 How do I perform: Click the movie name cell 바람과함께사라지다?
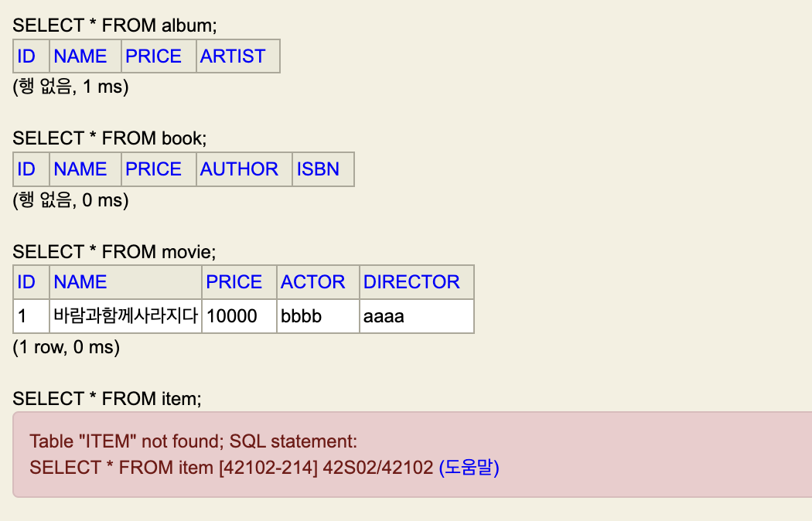click(126, 315)
